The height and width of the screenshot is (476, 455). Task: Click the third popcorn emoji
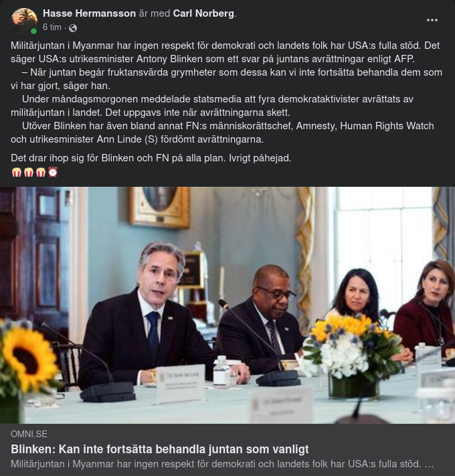pos(41,173)
